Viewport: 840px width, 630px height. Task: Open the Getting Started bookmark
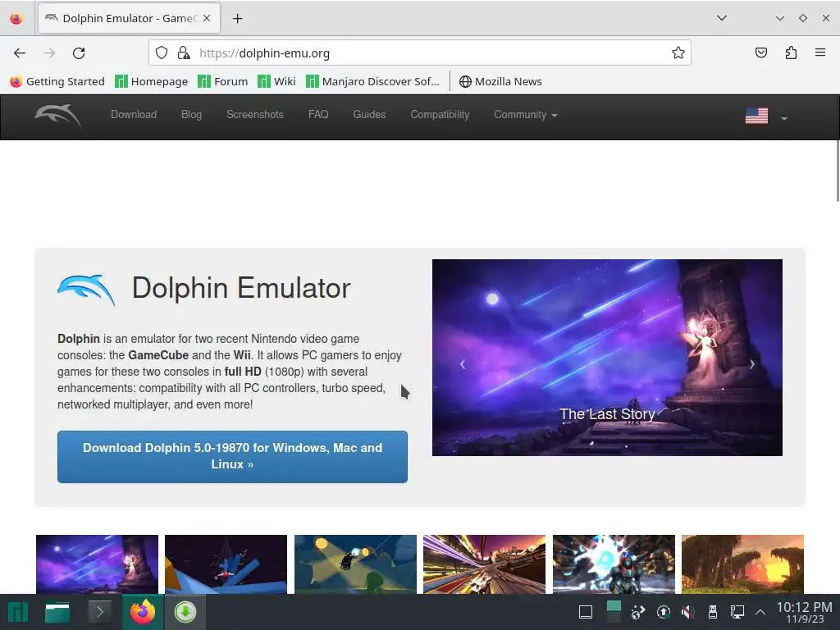pyautogui.click(x=57, y=81)
